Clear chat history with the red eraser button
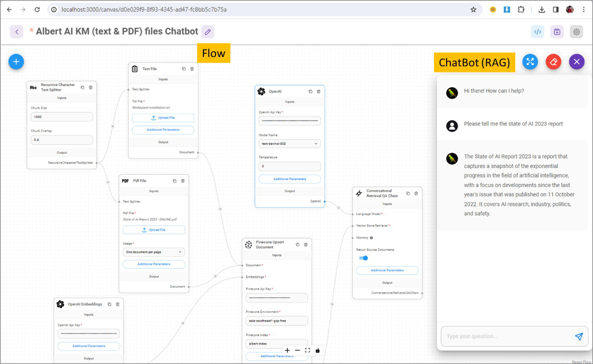Screen dimensions: 593x364 [554, 62]
